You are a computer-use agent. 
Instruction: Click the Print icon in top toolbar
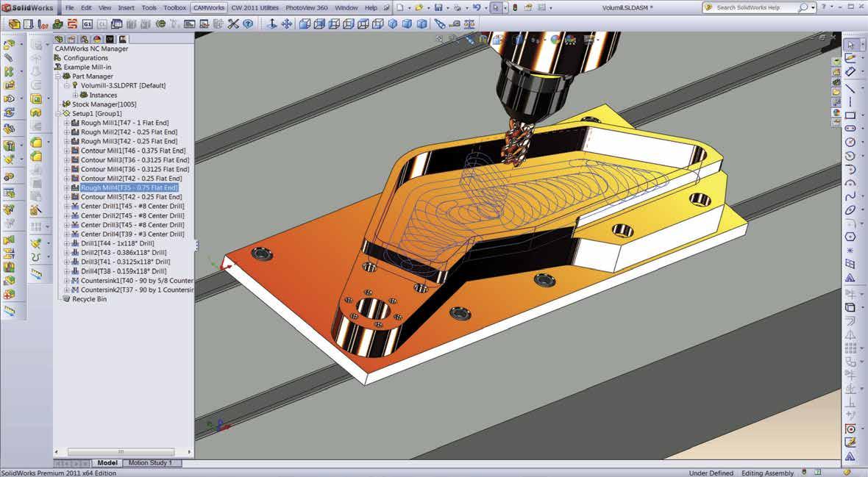[x=458, y=8]
